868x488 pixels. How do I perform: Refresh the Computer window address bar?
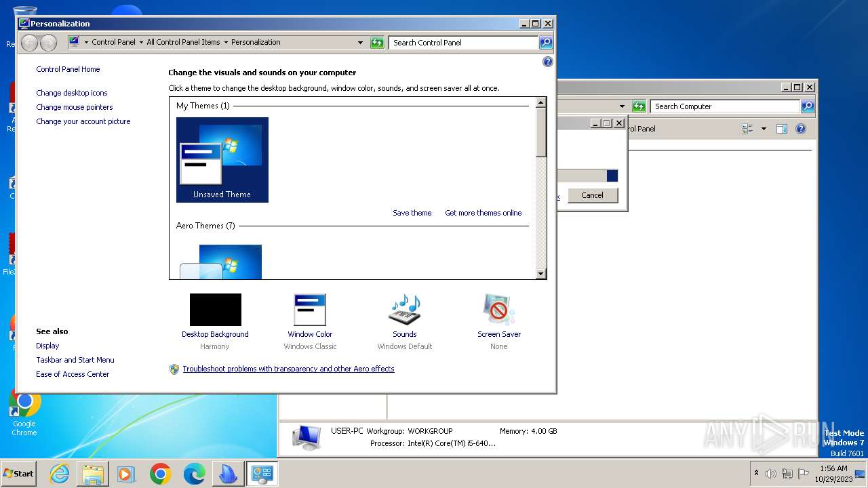(x=639, y=106)
